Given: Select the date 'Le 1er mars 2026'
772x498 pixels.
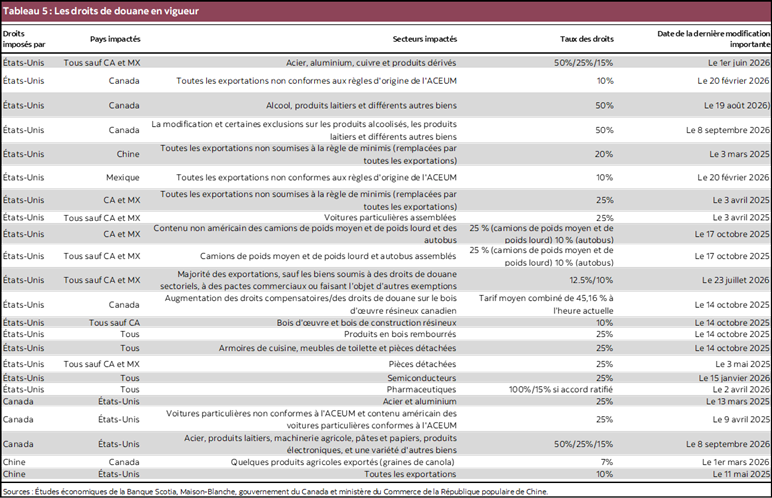Looking at the screenshot, I should coord(736,462).
